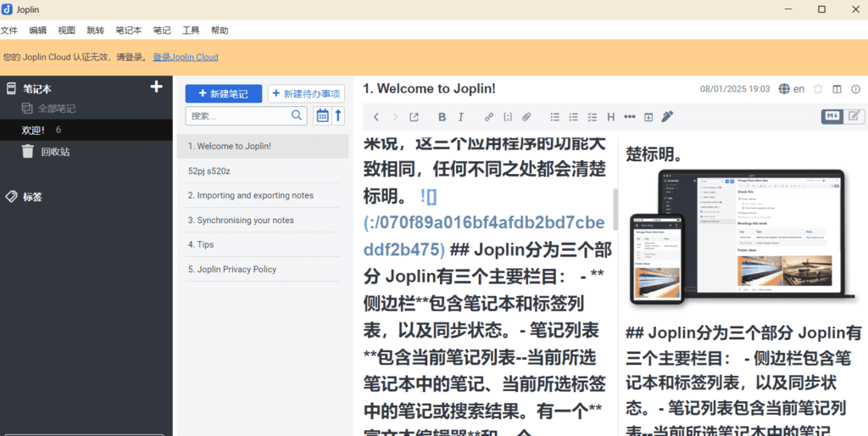Screen dimensions: 868x436
Task: Select note 5. Joplin Privacy Policy
Action: coord(263,269)
